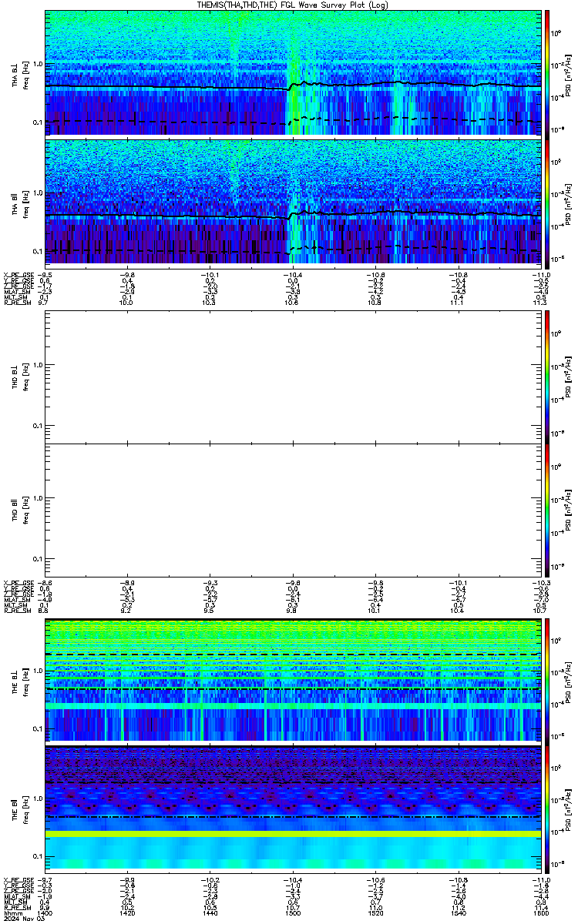Click the R_RE_SM value 11.4

click(x=540, y=909)
